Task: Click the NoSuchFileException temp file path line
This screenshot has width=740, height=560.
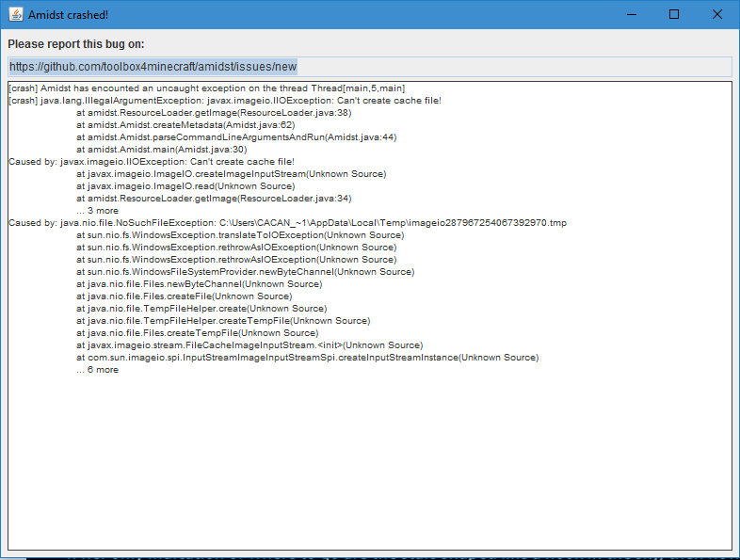Action: point(287,223)
